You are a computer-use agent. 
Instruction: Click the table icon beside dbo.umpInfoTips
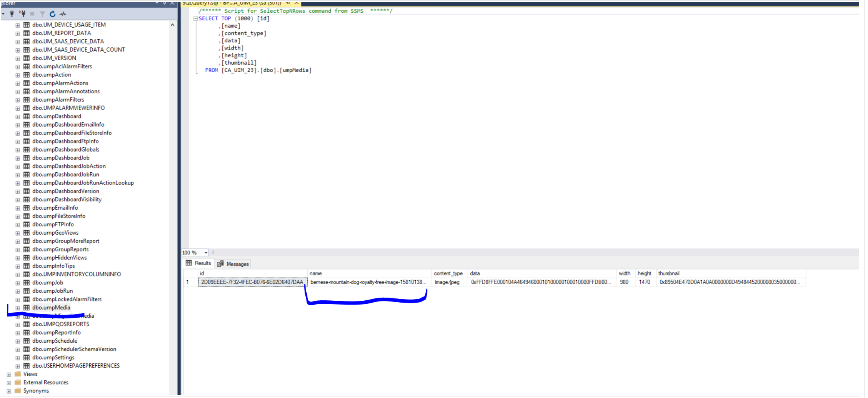pos(27,266)
